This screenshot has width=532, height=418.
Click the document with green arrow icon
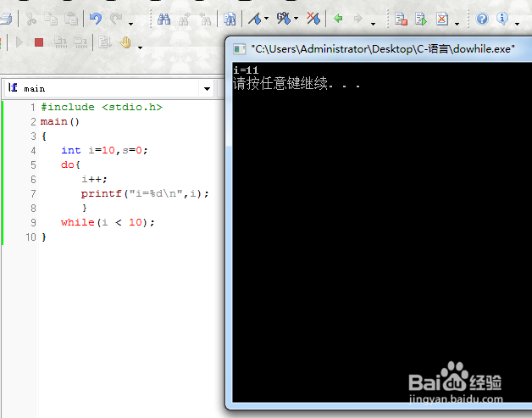pyautogui.click(x=421, y=19)
